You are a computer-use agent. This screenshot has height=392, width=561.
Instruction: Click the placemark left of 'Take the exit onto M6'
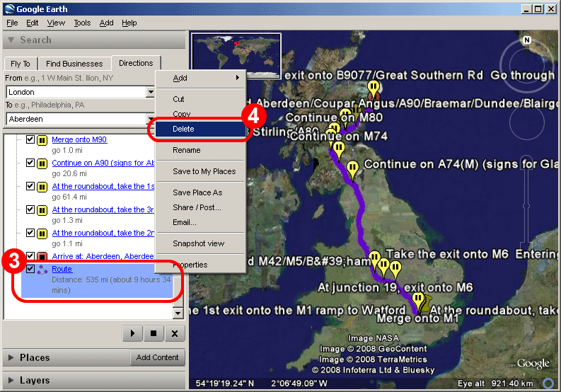pyautogui.click(x=374, y=260)
